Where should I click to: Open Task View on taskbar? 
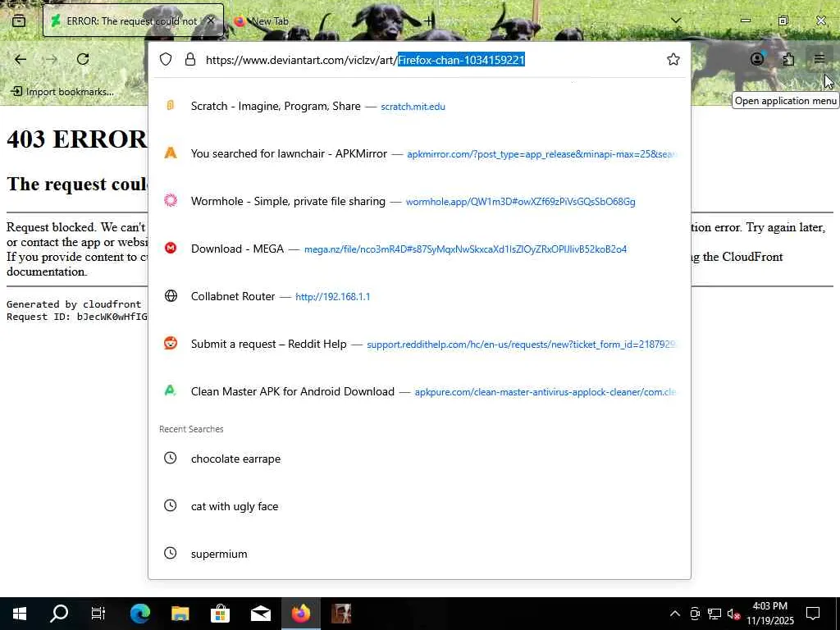pyautogui.click(x=98, y=614)
